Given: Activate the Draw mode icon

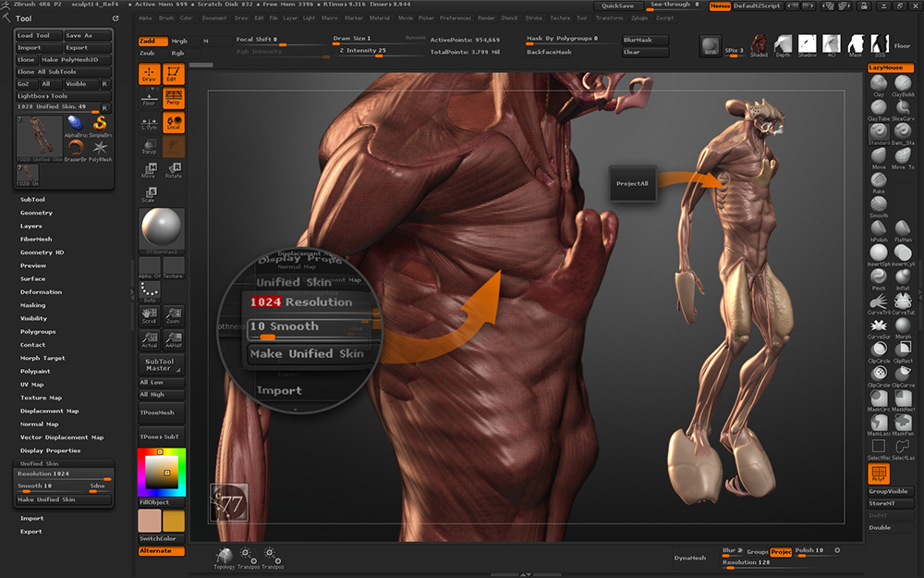Looking at the screenshot, I should 149,75.
